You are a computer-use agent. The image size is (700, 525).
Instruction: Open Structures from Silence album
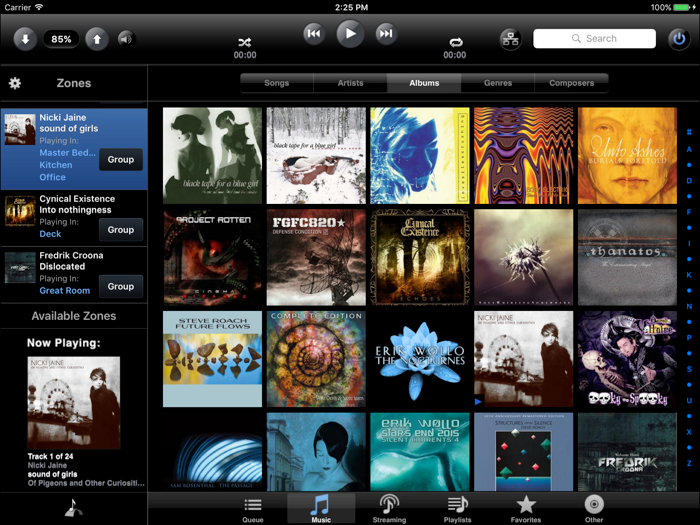pos(524,452)
